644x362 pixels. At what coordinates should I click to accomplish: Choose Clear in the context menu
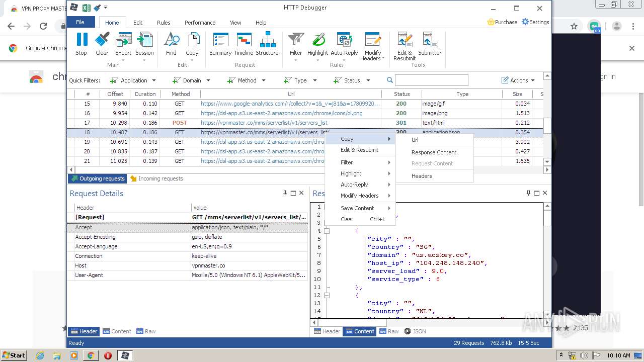(360, 219)
